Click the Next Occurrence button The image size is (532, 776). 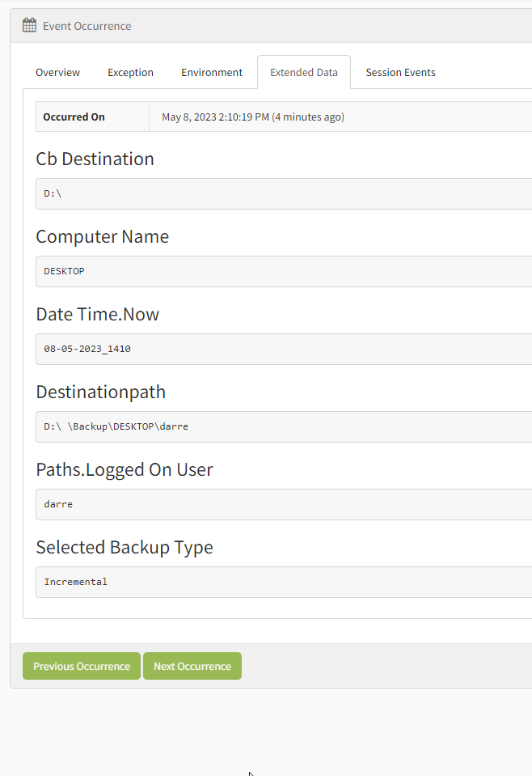coord(192,666)
